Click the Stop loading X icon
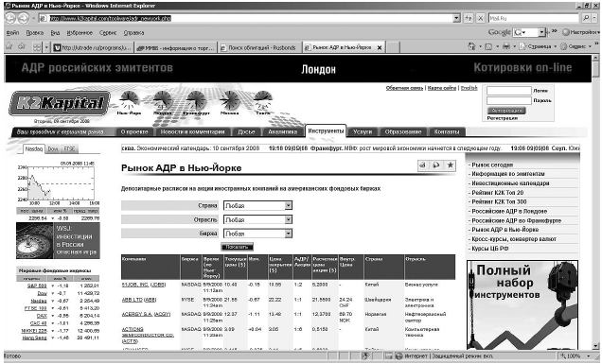This screenshot has height=364, width=602. (x=480, y=18)
